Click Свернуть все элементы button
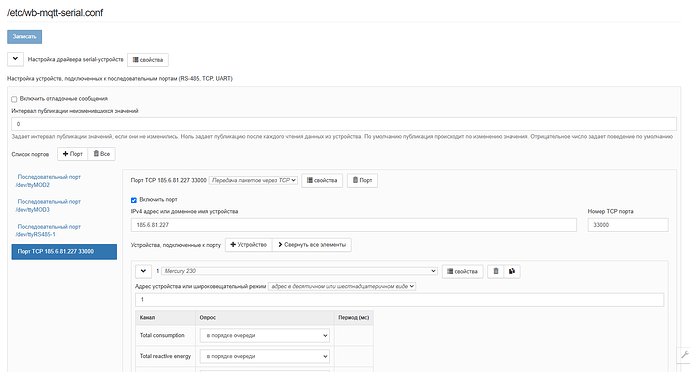Viewport: 690px width, 372px height. point(312,245)
